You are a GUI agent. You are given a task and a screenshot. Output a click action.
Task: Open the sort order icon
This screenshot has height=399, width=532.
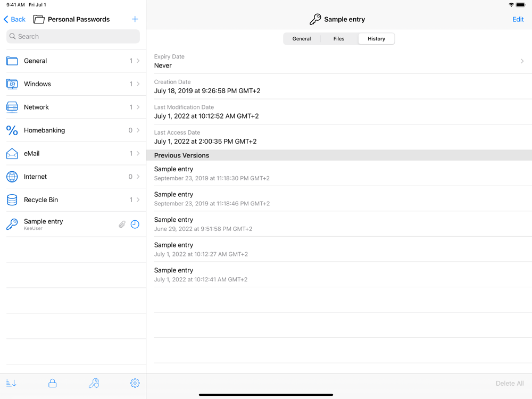pyautogui.click(x=11, y=384)
